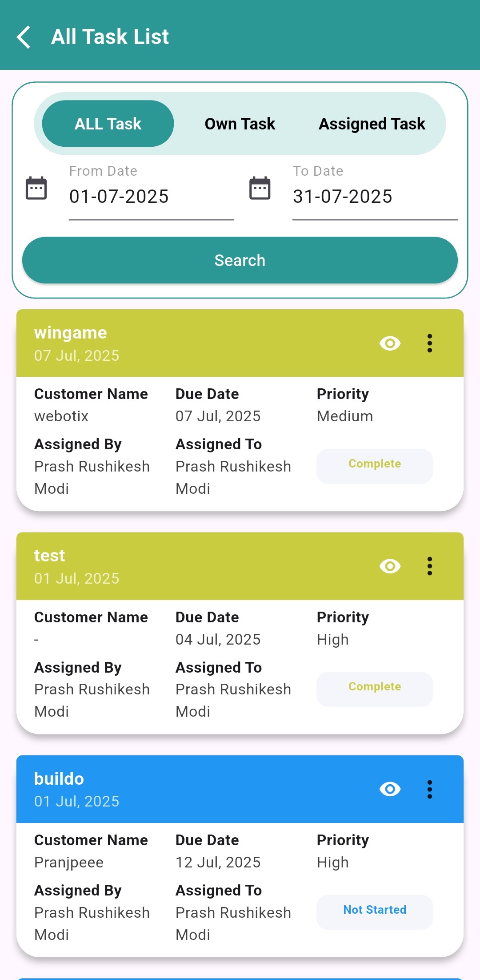Select the Assigned Task tab
The width and height of the screenshot is (480, 980).
[372, 124]
